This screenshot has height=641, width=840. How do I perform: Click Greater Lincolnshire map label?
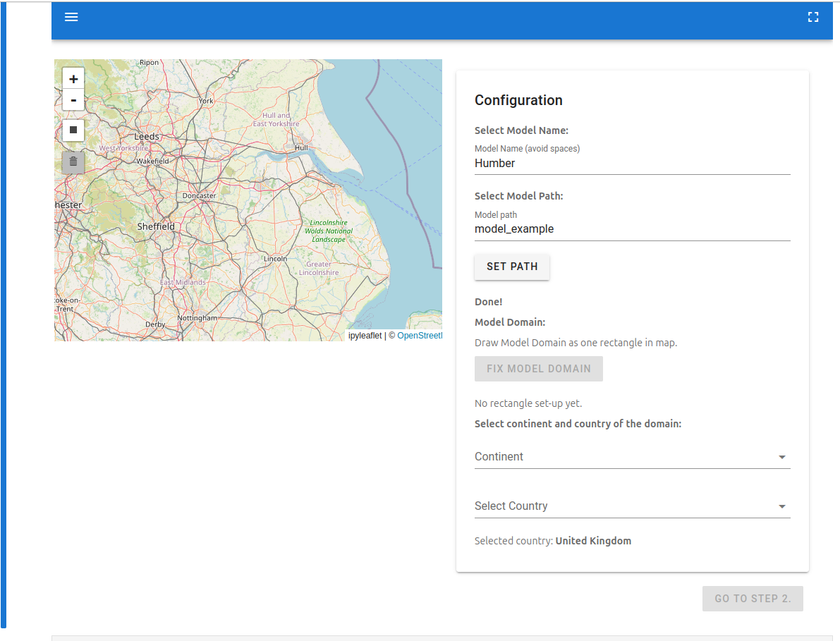click(x=319, y=268)
